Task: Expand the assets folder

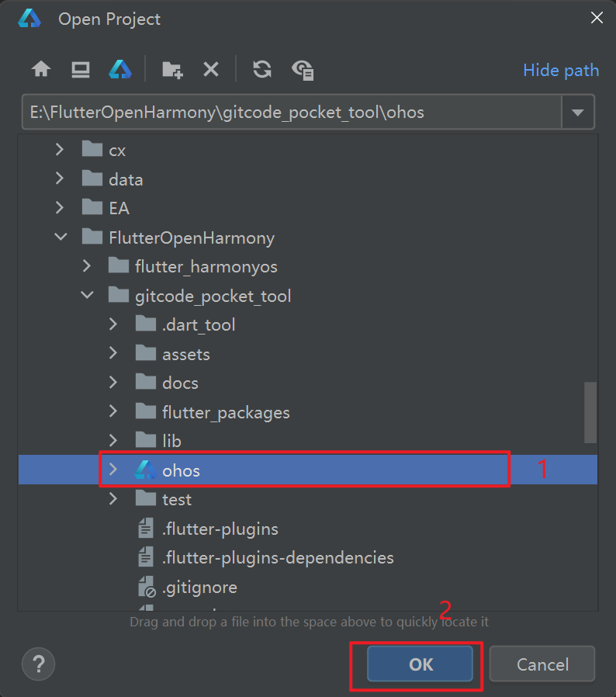Action: pos(113,353)
